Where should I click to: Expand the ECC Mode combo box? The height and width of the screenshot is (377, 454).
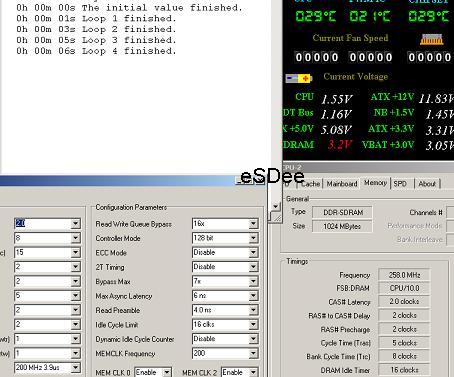(253, 252)
